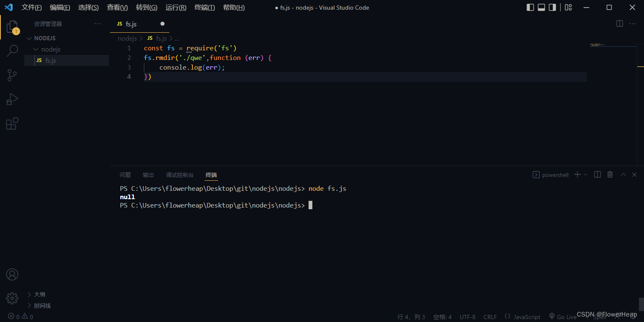Create a new terminal with plus icon
This screenshot has height=322, width=644.
coord(577,174)
